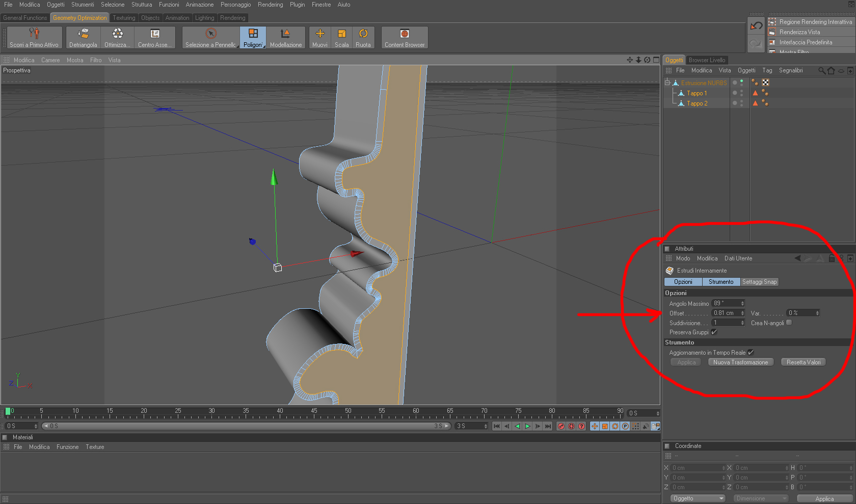Screen dimensions: 856x504
Task: Click the Applica button in Coordinate panel
Action: [824, 499]
